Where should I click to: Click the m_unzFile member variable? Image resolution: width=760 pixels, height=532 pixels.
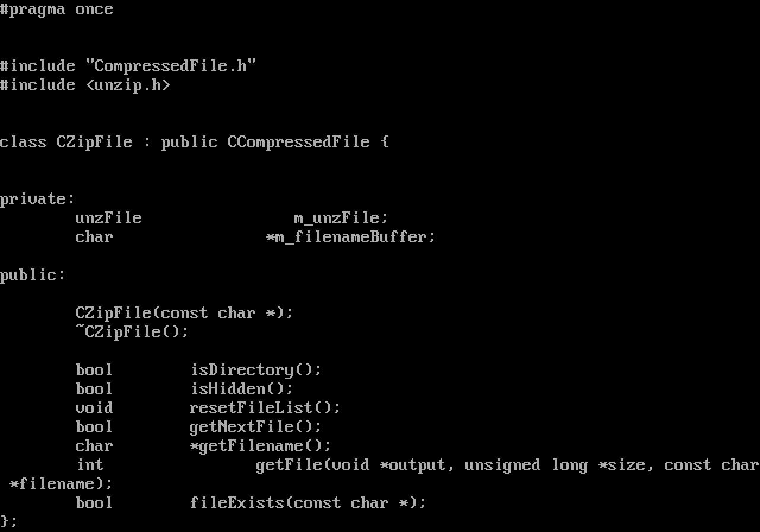point(341,218)
